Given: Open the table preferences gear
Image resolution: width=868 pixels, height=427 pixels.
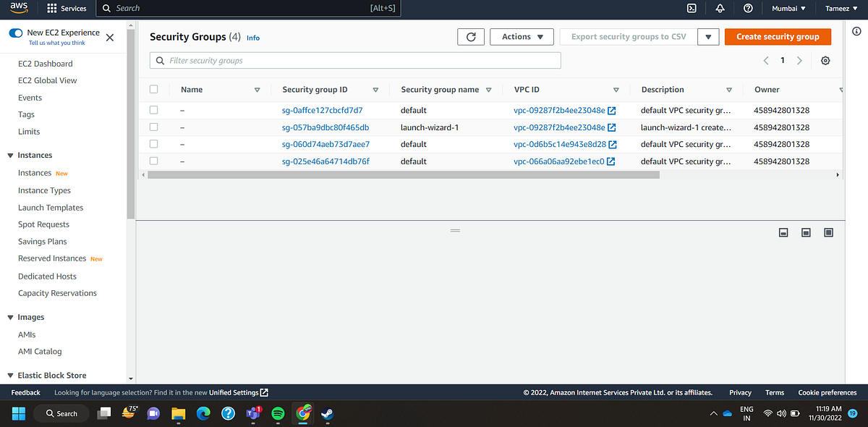Looking at the screenshot, I should click(x=825, y=61).
